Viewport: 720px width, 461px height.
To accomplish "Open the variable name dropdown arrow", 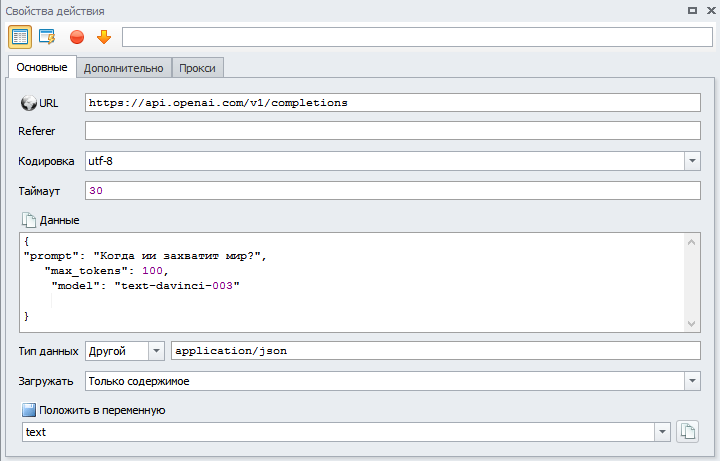I will click(662, 432).
